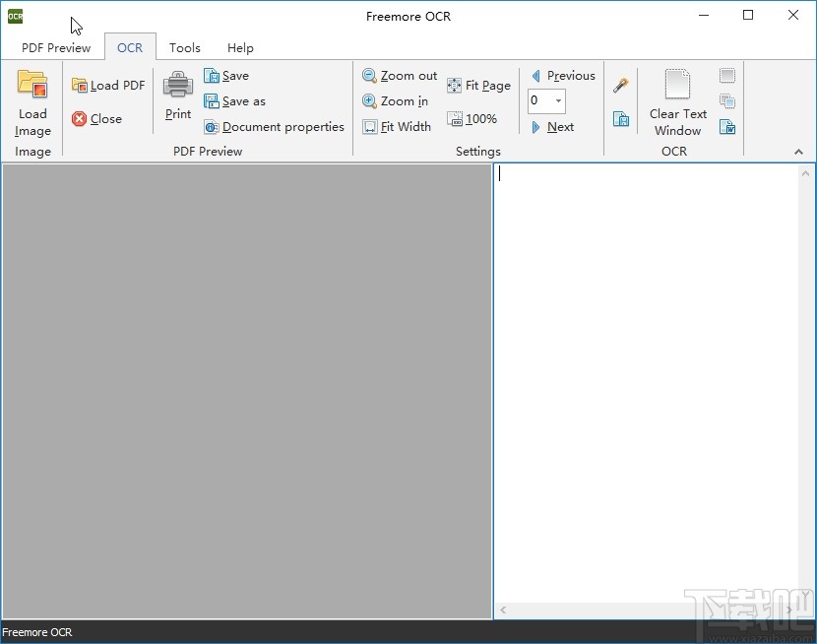
Task: Click the Word document export icon
Action: tap(727, 126)
